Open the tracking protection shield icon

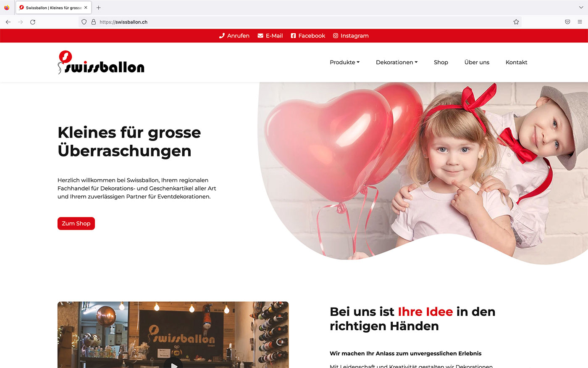pos(84,22)
